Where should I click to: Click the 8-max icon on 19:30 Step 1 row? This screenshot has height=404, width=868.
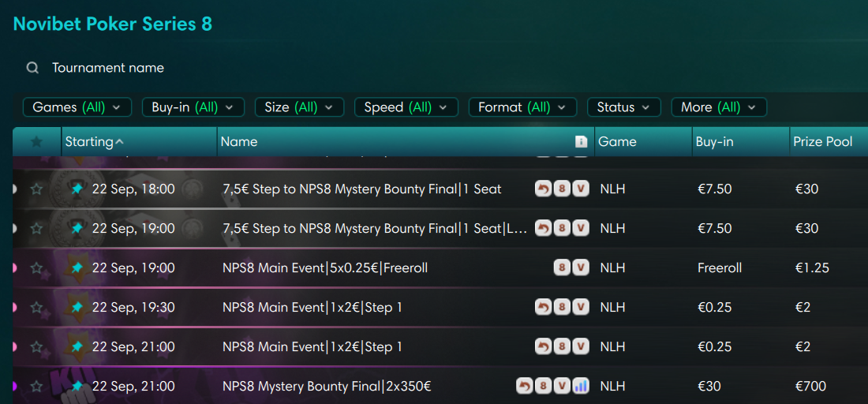[x=562, y=307]
